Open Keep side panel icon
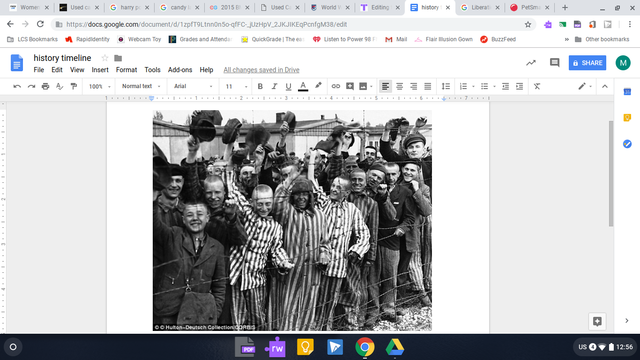 point(627,118)
